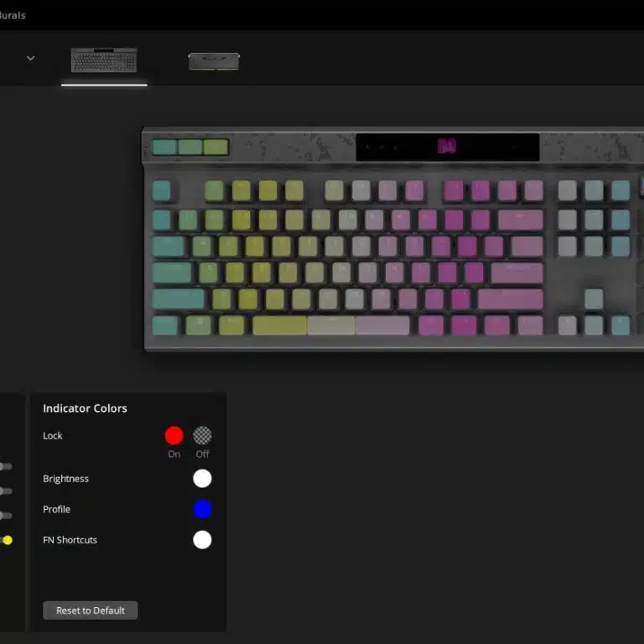Viewport: 644px width, 644px height.
Task: Turn on the toggle directly above the yellow one
Action: point(6,516)
